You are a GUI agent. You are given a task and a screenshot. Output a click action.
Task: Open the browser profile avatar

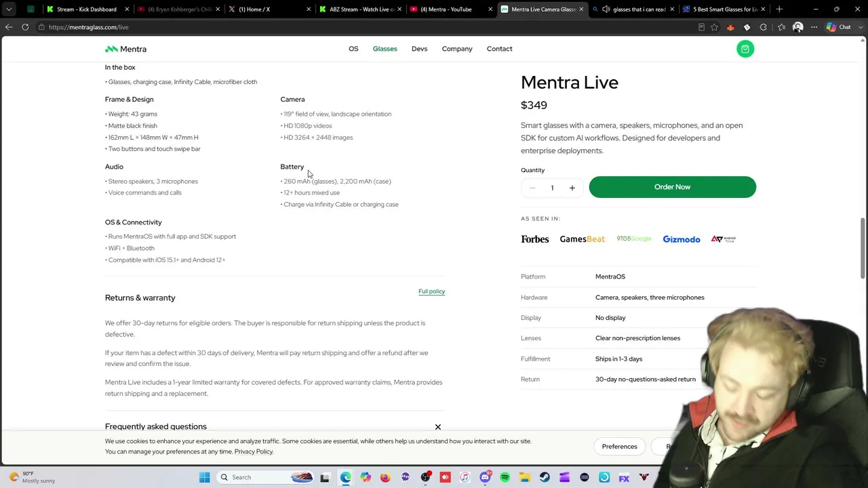(797, 27)
